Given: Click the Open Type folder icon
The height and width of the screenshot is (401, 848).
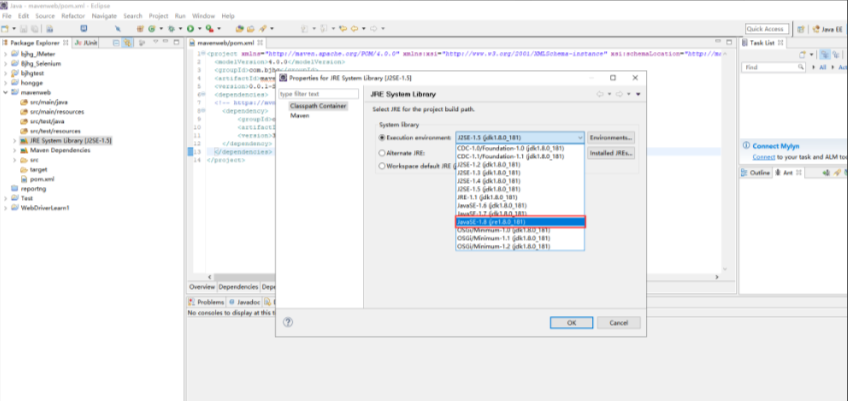Looking at the screenshot, I should [x=240, y=29].
